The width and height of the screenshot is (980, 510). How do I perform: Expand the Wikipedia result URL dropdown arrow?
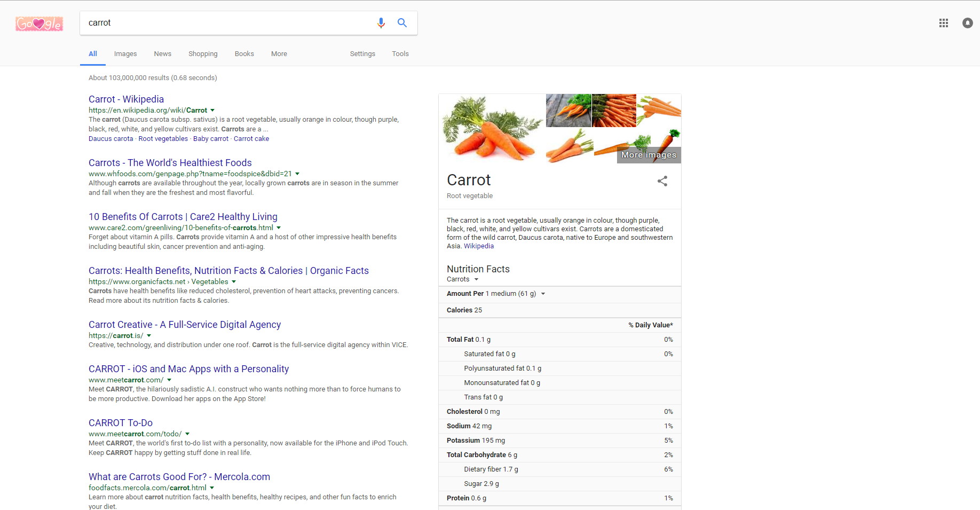point(212,111)
